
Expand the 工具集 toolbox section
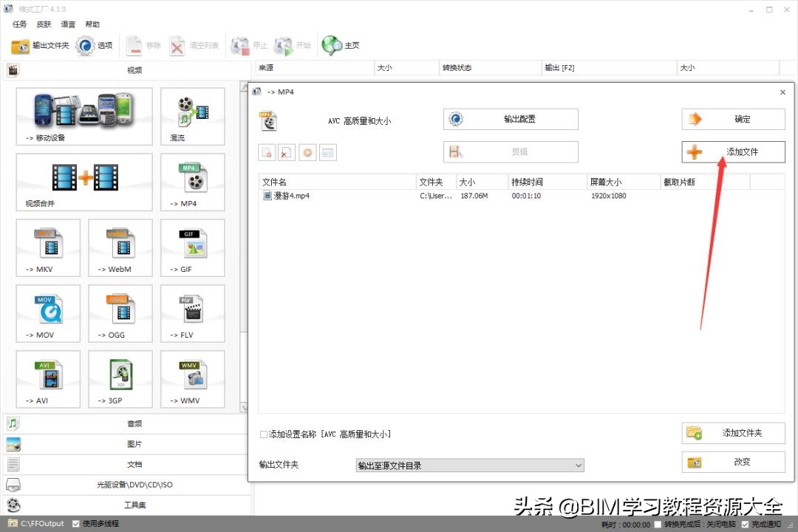(x=133, y=505)
